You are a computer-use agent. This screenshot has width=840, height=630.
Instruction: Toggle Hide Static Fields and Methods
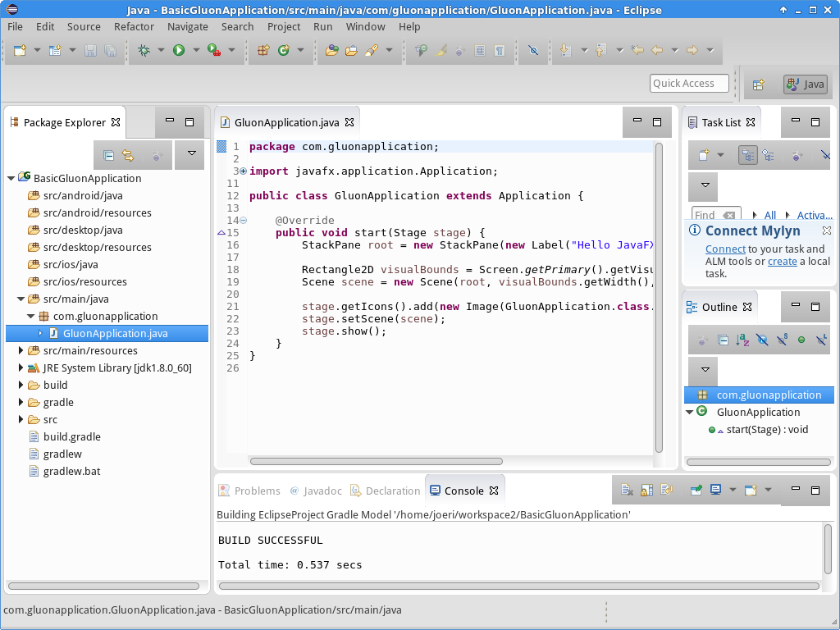pyautogui.click(x=782, y=340)
